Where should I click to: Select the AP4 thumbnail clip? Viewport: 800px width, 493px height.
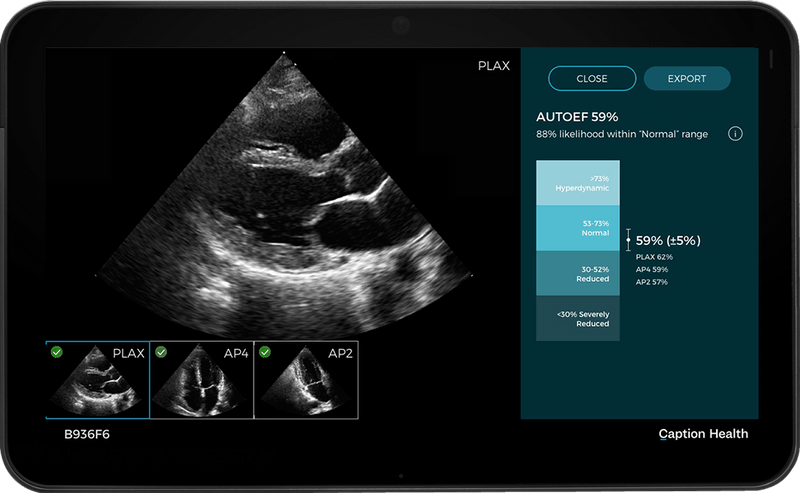(x=202, y=380)
